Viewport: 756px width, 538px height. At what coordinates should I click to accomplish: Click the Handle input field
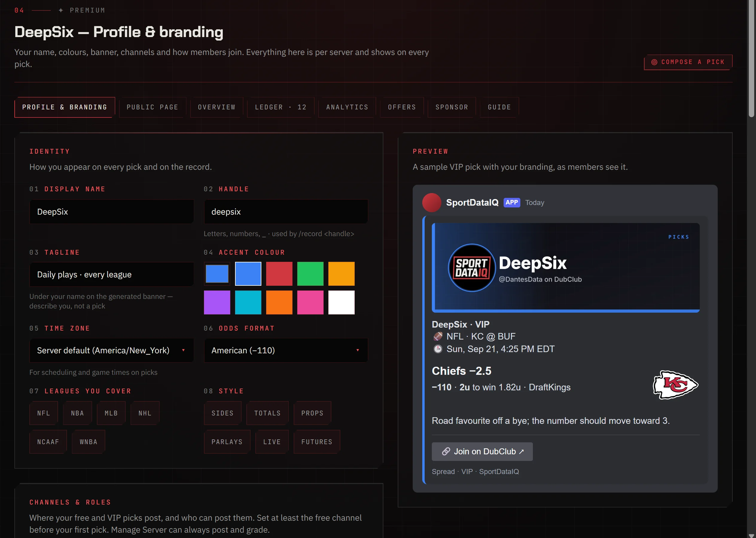coord(286,212)
